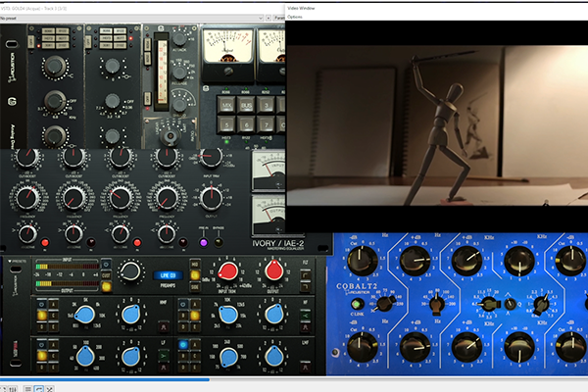Click the plus button next to preset dropdown
Image resolution: width=588 pixels, height=392 pixels.
coord(269,18)
